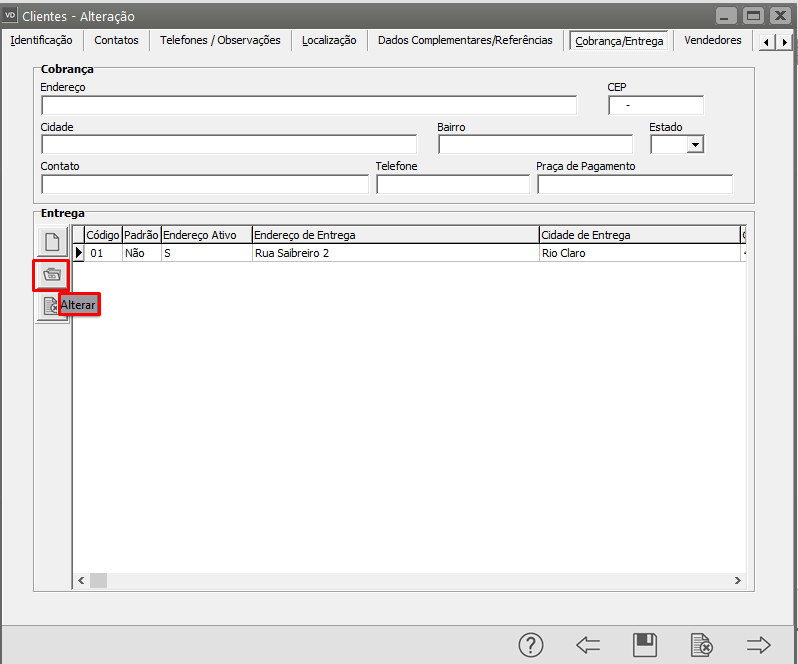Click the grid's horizontal scrollbar right arrow
This screenshot has width=798, height=664.
tap(737, 580)
